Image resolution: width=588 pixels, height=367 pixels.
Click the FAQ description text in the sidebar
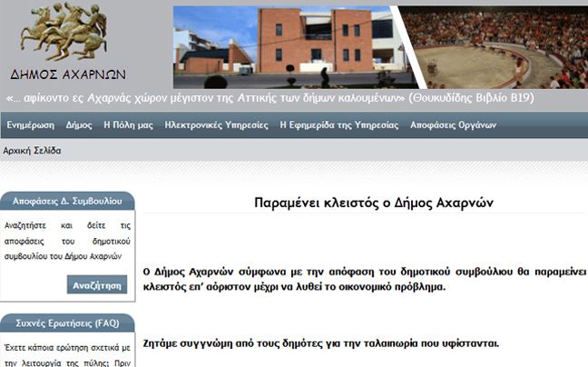coord(68,354)
